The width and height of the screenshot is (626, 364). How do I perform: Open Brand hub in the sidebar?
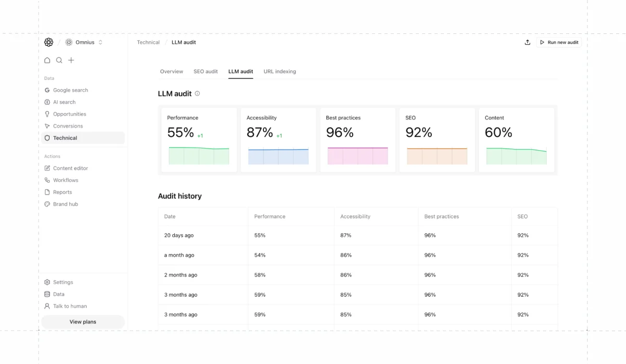[65, 204]
